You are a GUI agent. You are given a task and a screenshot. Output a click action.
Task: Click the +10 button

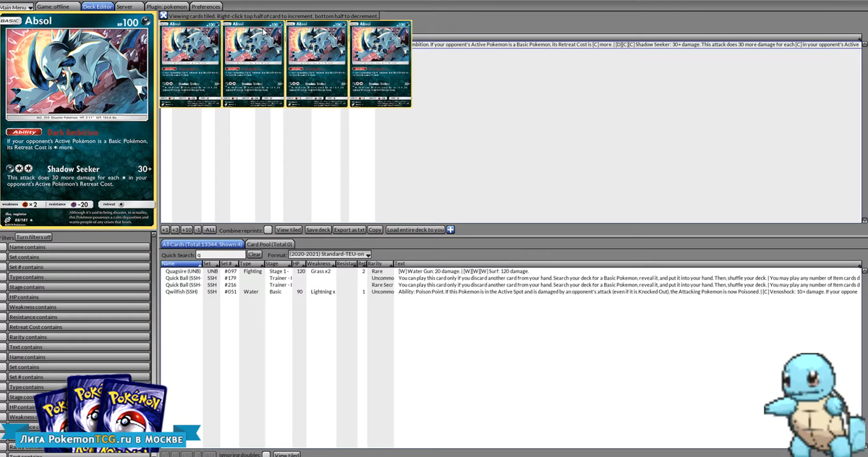point(187,229)
